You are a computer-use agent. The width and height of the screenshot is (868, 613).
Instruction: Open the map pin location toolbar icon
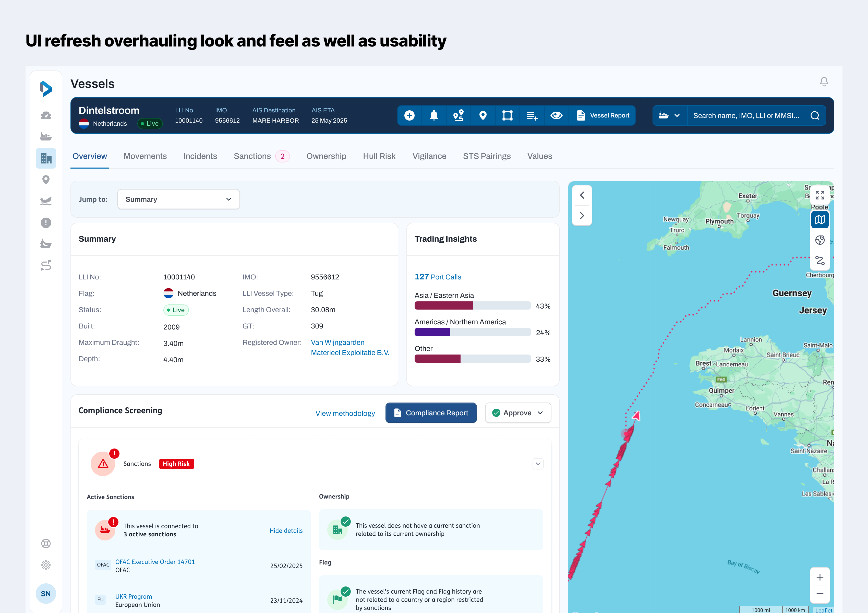click(483, 115)
